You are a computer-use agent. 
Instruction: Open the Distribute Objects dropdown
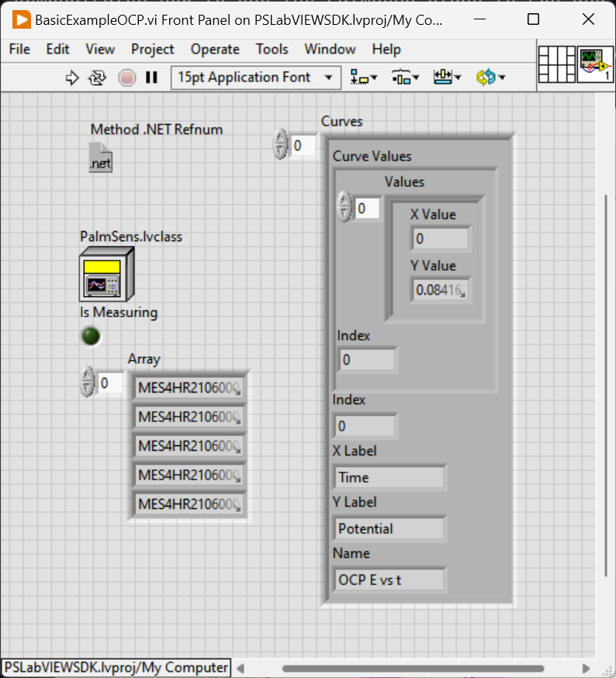[405, 78]
